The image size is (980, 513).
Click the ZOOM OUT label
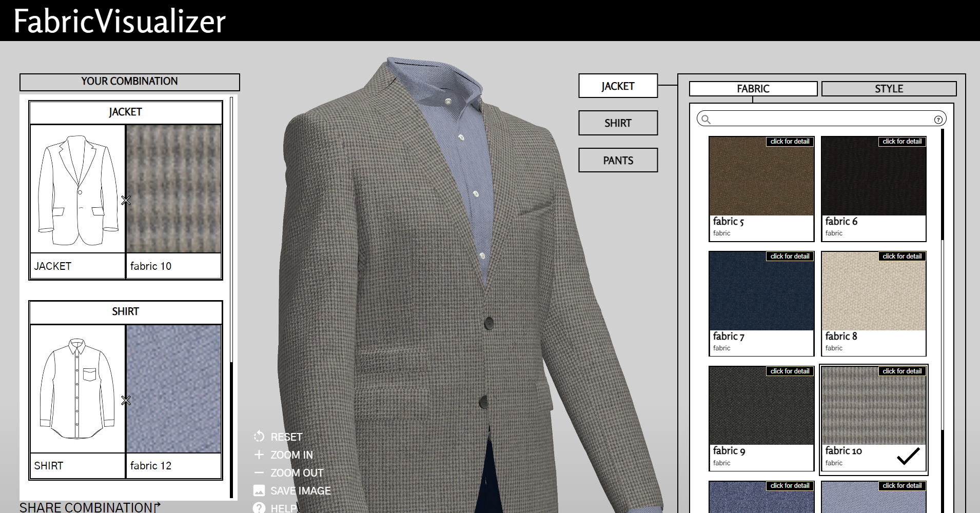coord(297,473)
